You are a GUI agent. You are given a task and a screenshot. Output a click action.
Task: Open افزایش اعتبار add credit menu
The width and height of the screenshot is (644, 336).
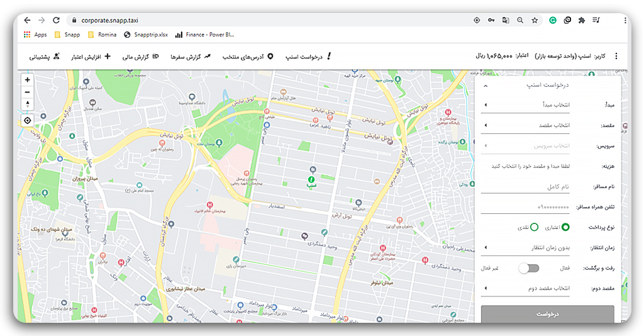(x=91, y=57)
